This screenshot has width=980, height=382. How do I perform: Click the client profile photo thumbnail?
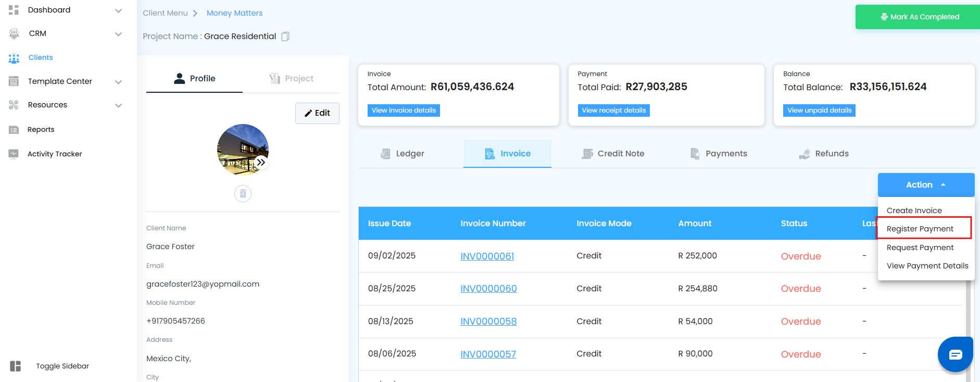click(x=243, y=150)
